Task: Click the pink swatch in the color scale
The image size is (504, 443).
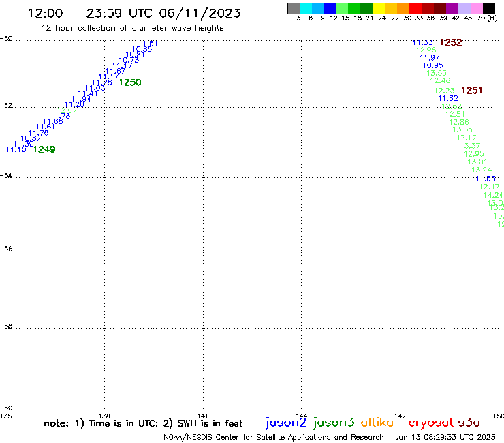Action: 476,8
